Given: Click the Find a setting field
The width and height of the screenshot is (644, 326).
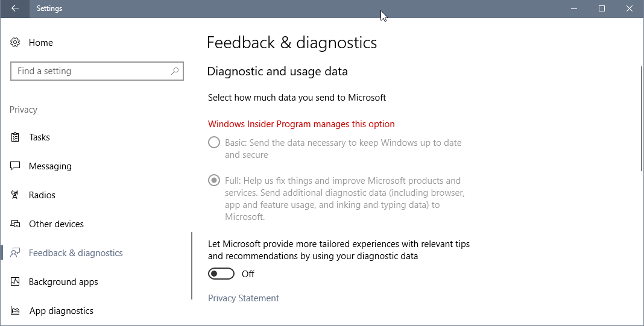Looking at the screenshot, I should click(97, 71).
